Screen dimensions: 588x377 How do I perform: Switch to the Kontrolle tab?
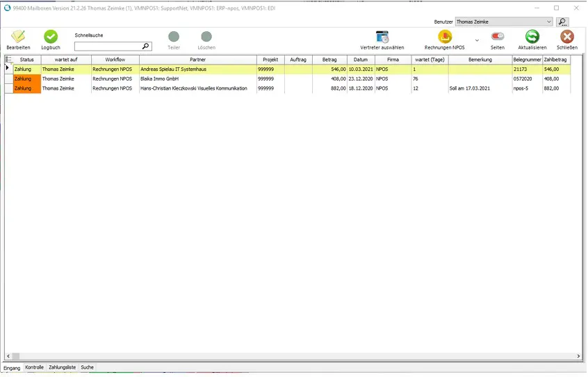tap(34, 367)
